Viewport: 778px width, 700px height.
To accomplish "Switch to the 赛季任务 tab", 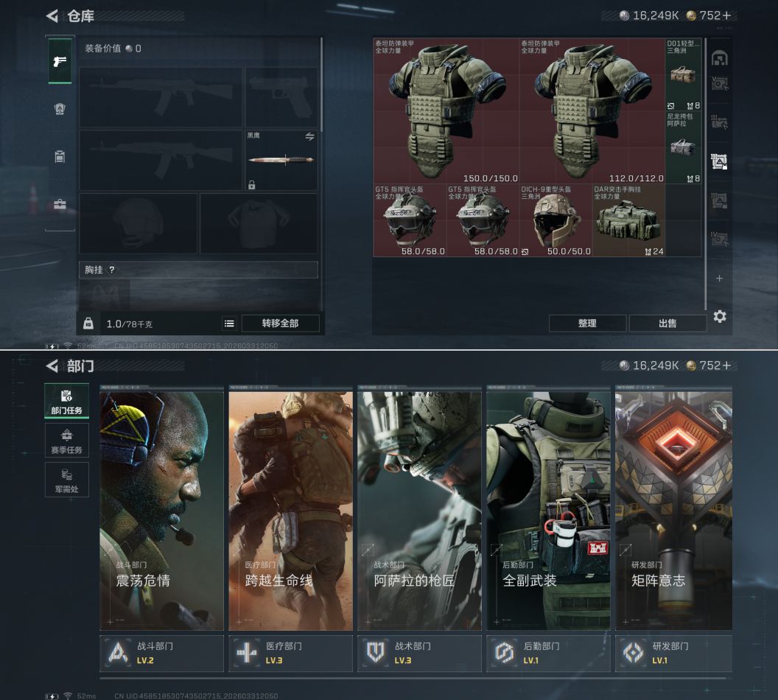I will pos(66,440).
